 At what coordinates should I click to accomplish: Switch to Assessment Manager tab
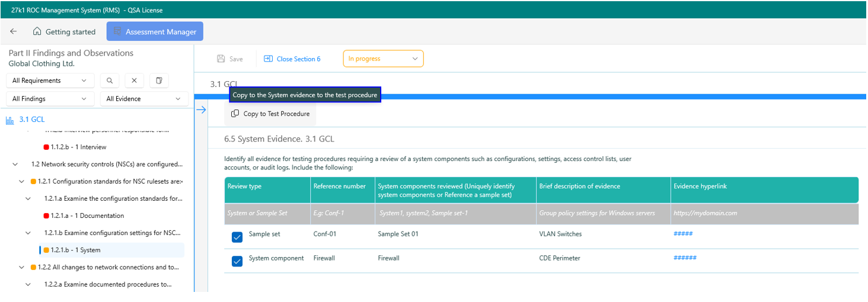[x=155, y=31]
